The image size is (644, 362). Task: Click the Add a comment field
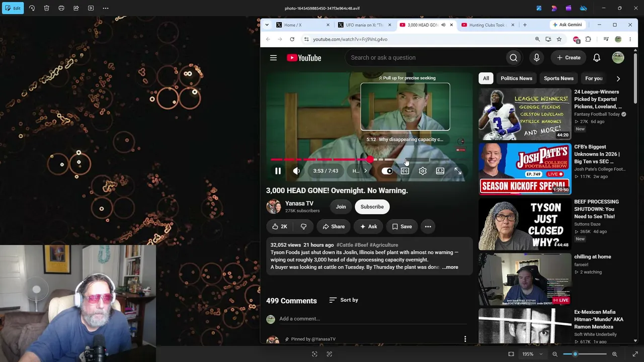(372, 319)
